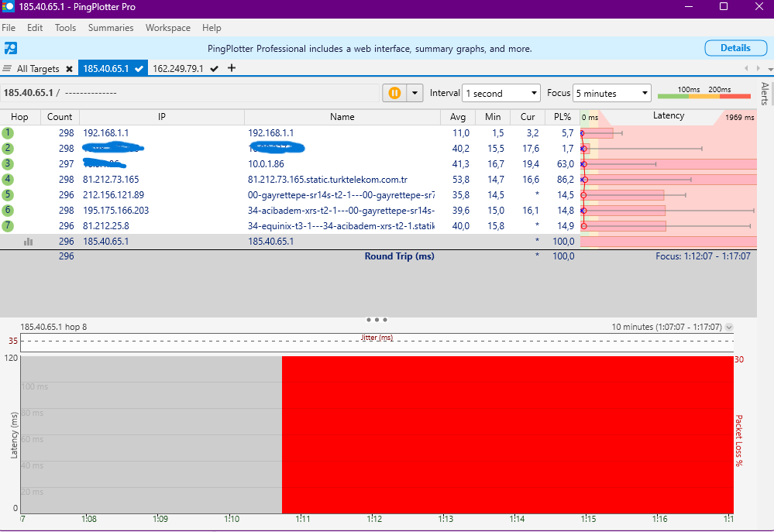Sort by the Count column header
This screenshot has height=532, width=774.
(59, 117)
